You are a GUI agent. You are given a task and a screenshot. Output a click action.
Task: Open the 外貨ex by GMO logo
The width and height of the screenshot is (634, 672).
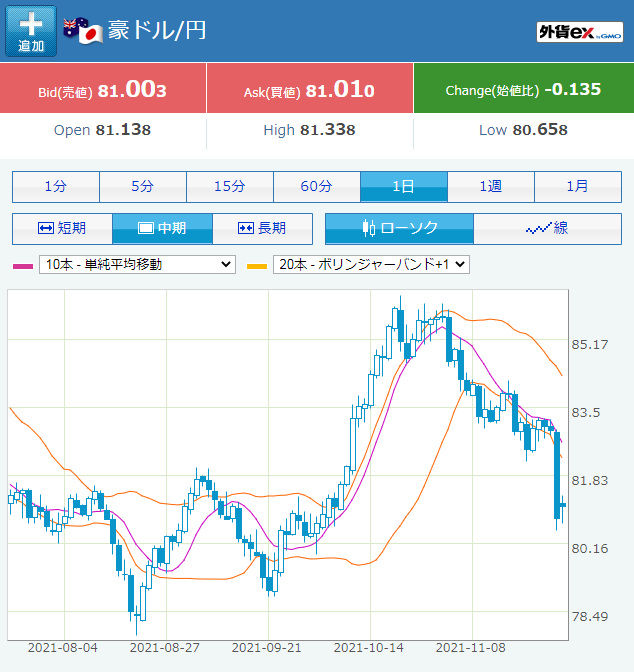point(580,32)
